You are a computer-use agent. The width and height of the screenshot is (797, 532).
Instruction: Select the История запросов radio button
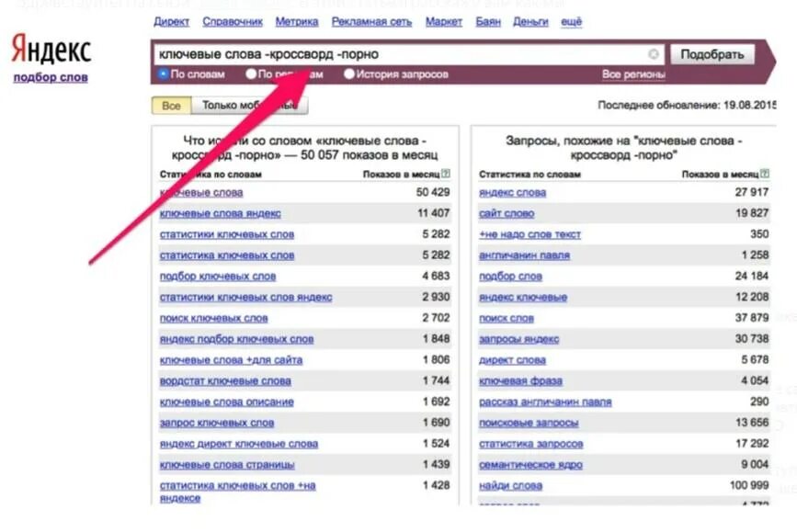click(x=348, y=74)
